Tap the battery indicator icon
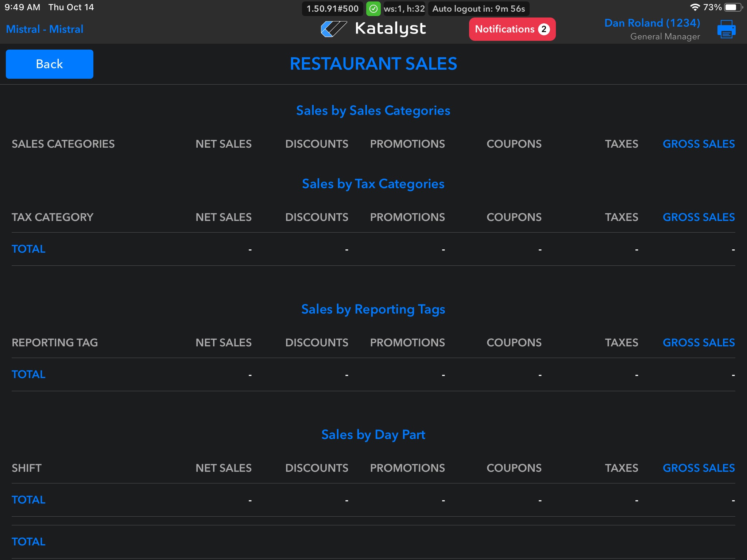 pyautogui.click(x=732, y=7)
